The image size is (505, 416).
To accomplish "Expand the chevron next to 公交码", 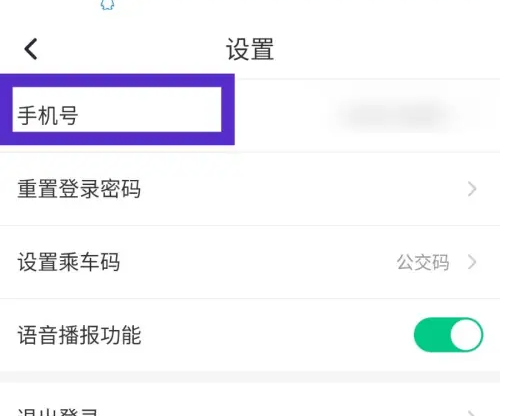I will (x=472, y=262).
